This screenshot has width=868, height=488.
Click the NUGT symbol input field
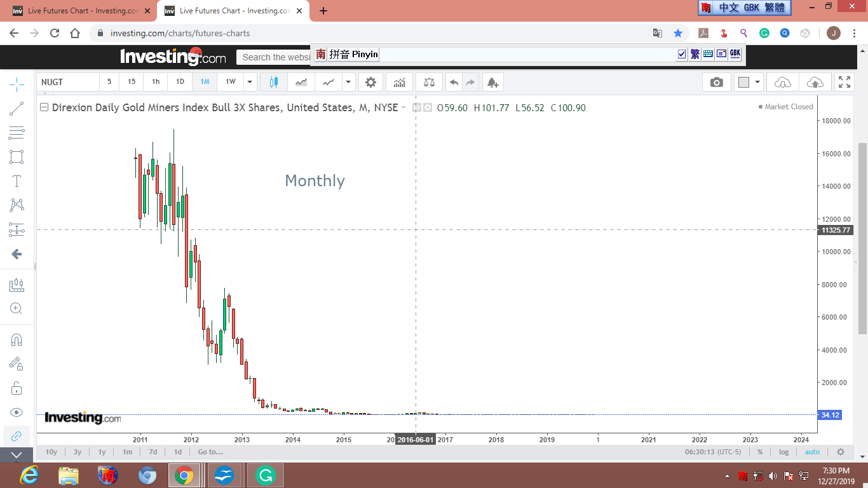[x=68, y=82]
